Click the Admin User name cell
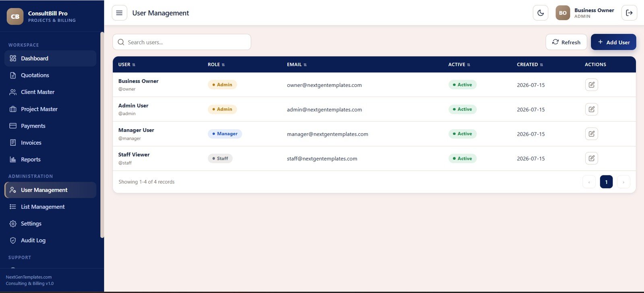This screenshot has height=293, width=644. pyautogui.click(x=133, y=105)
